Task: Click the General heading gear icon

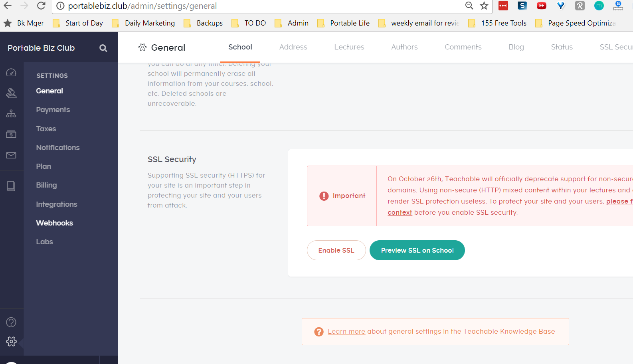Action: tap(142, 47)
